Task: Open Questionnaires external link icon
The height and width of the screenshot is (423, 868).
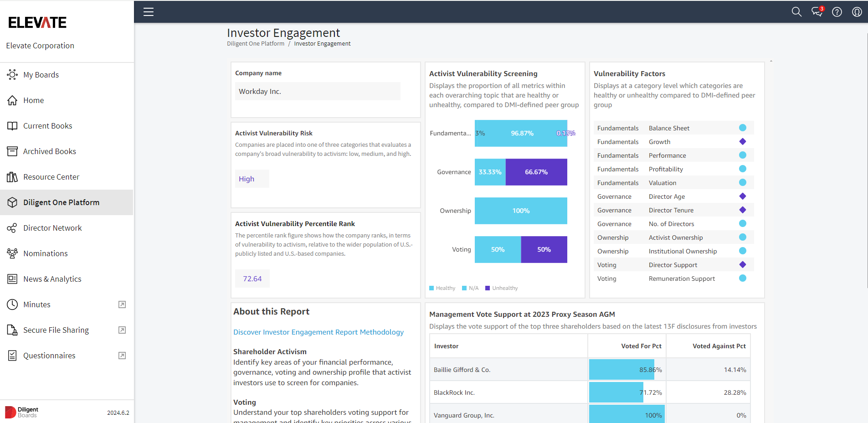Action: click(x=122, y=356)
